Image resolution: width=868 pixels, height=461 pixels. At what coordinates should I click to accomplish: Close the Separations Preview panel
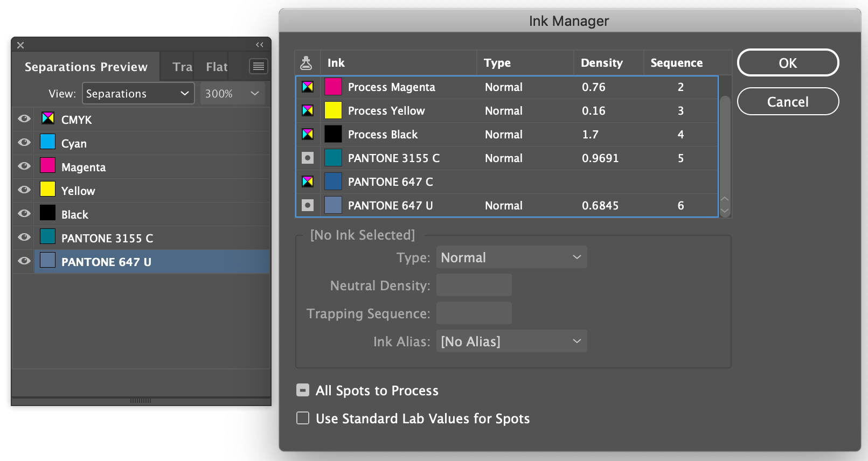[20, 45]
